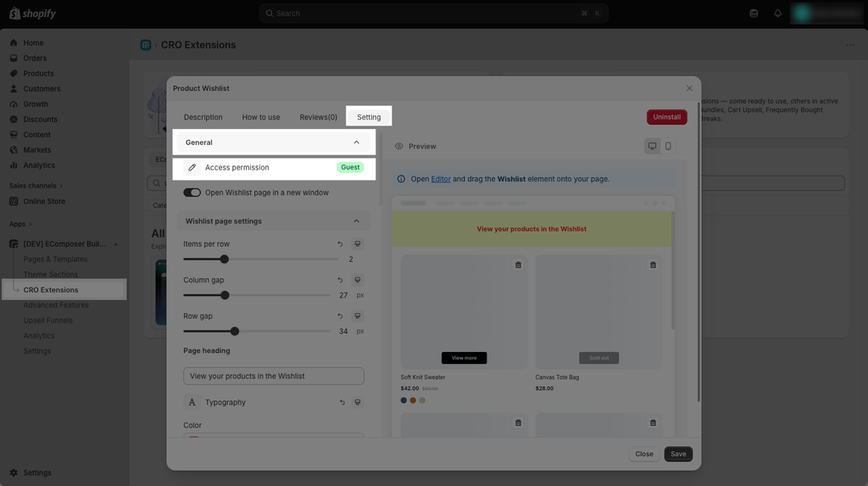Delete Soft Knit Sweater from wishlist preview
The width and height of the screenshot is (868, 486).
pyautogui.click(x=518, y=265)
